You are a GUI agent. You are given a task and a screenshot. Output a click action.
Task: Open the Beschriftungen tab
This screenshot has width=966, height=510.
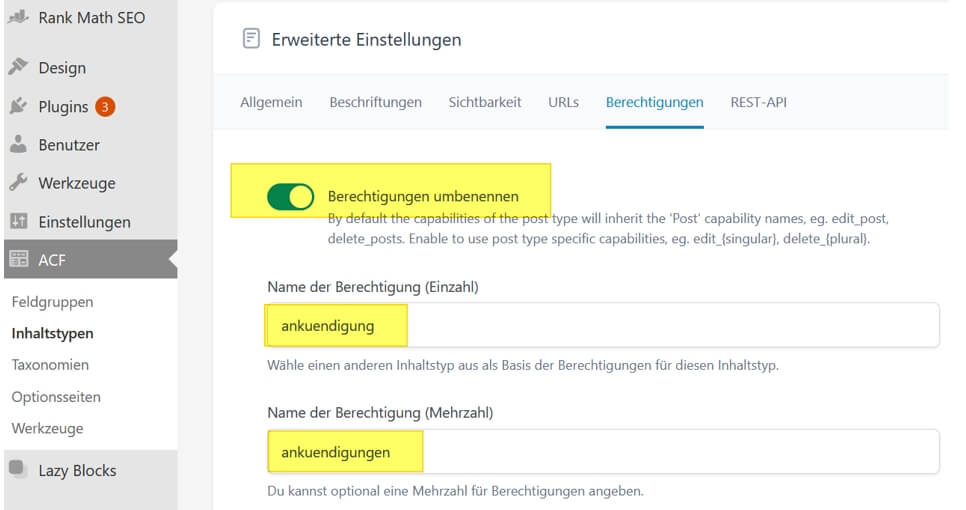click(x=375, y=102)
